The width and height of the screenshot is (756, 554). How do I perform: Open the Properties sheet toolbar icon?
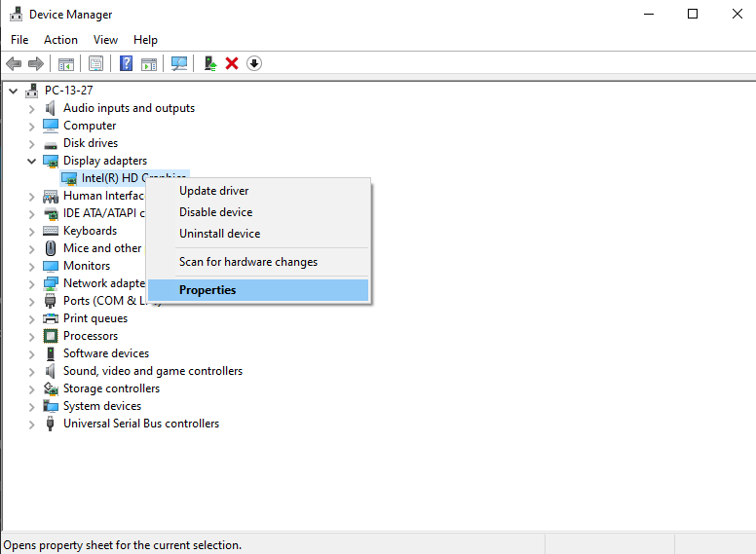95,63
